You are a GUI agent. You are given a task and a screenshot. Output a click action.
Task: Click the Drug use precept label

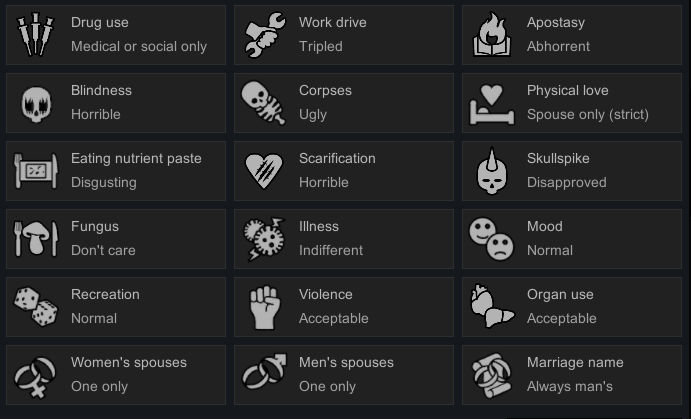tap(100, 22)
